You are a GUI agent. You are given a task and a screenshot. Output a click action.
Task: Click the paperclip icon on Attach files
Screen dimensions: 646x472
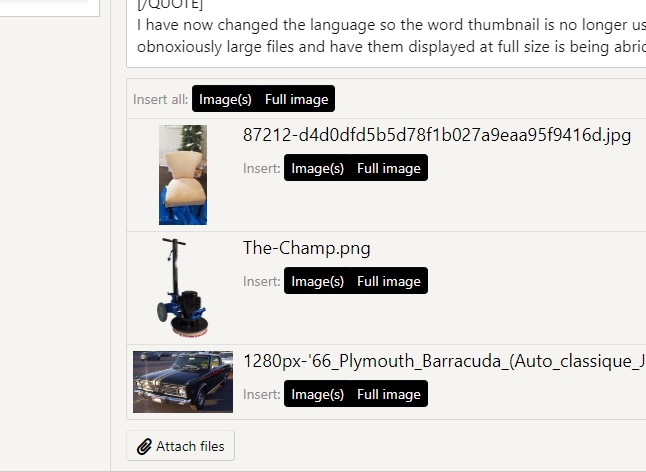[144, 446]
